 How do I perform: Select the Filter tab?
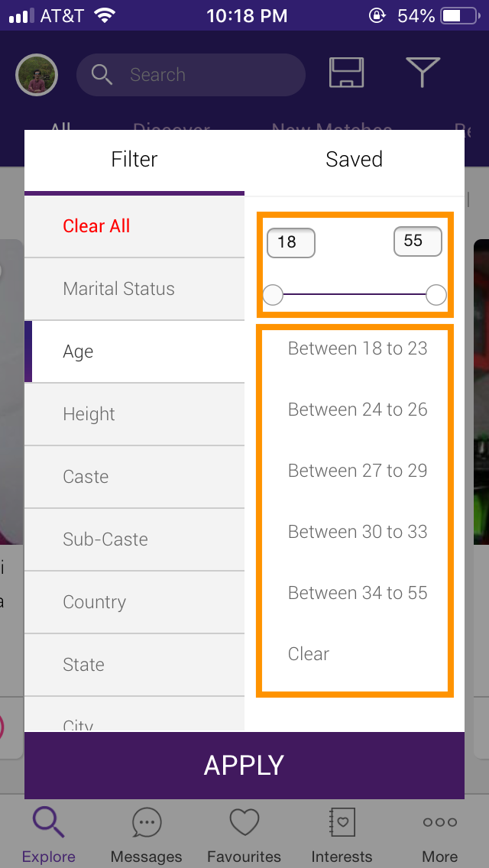[x=134, y=160]
